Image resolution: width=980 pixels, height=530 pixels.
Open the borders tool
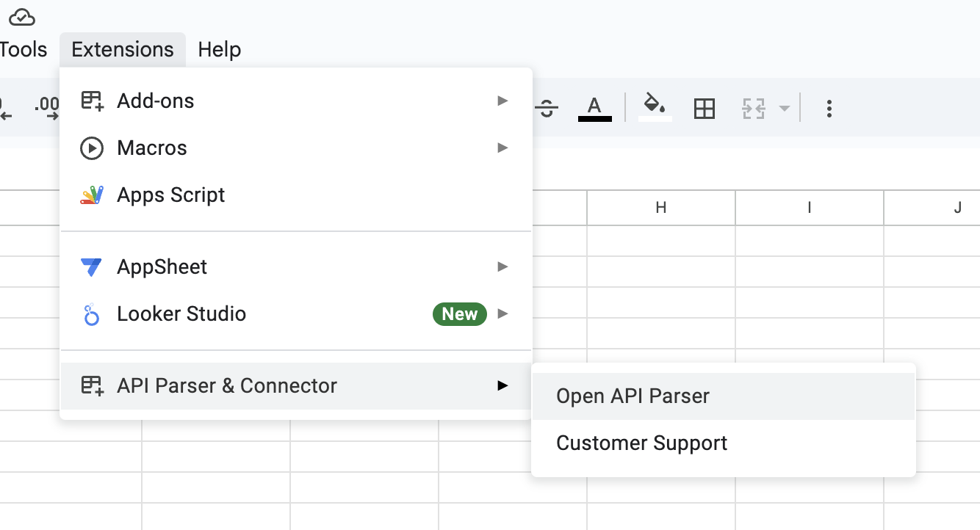click(705, 109)
